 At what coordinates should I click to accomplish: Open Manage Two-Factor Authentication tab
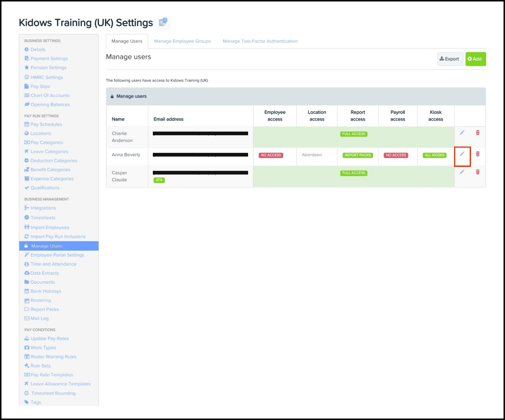click(260, 41)
